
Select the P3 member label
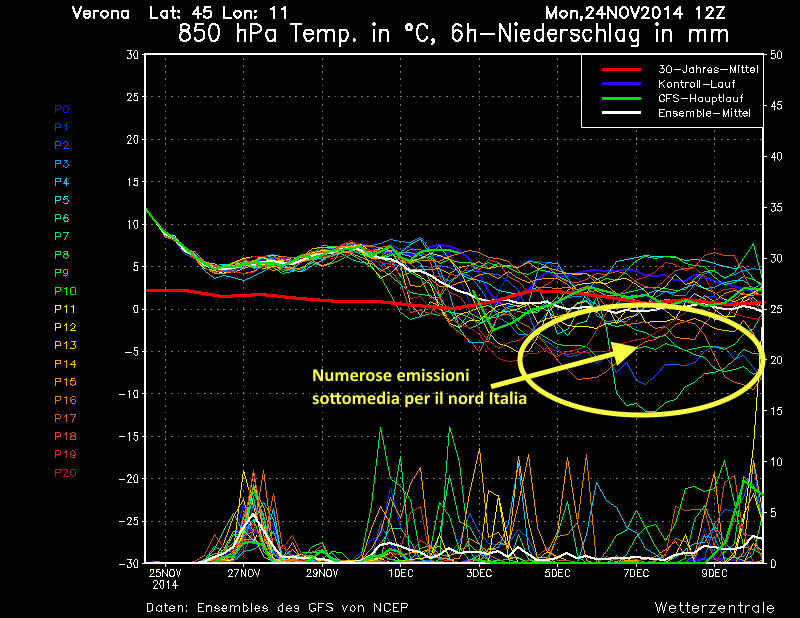(x=62, y=164)
